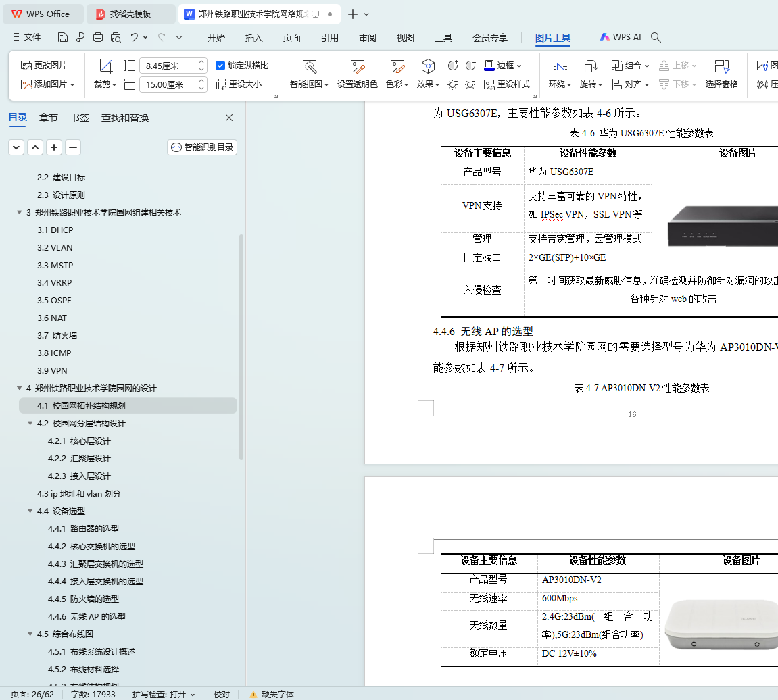Open the 添加图片 dropdown

pos(47,84)
